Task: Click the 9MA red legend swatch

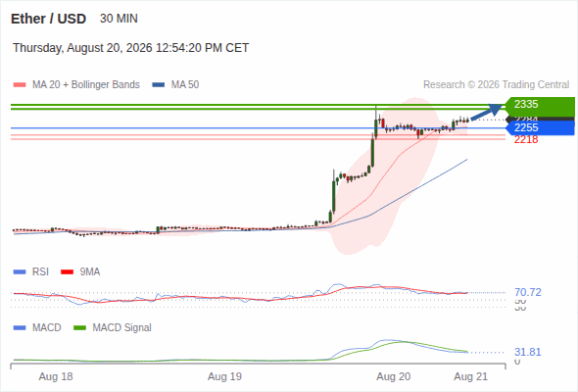Action: click(x=67, y=272)
